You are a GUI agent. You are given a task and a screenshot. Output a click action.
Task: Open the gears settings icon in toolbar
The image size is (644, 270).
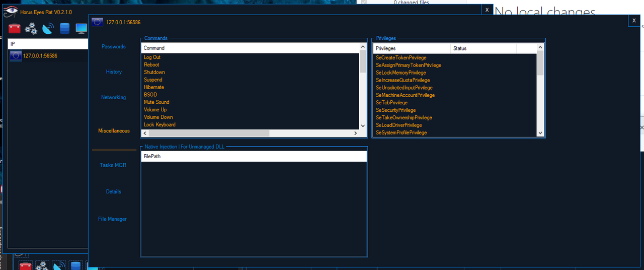[x=31, y=28]
